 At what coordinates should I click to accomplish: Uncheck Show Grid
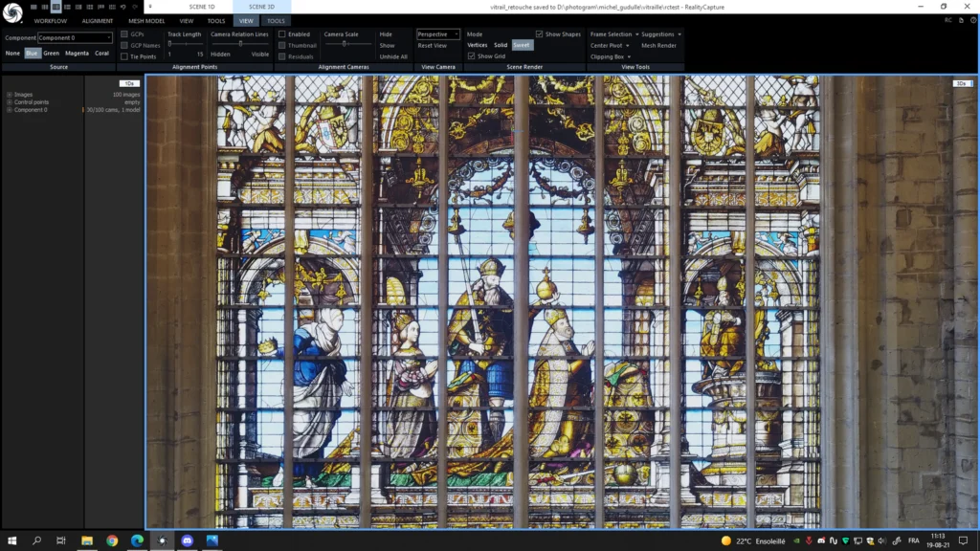click(471, 56)
